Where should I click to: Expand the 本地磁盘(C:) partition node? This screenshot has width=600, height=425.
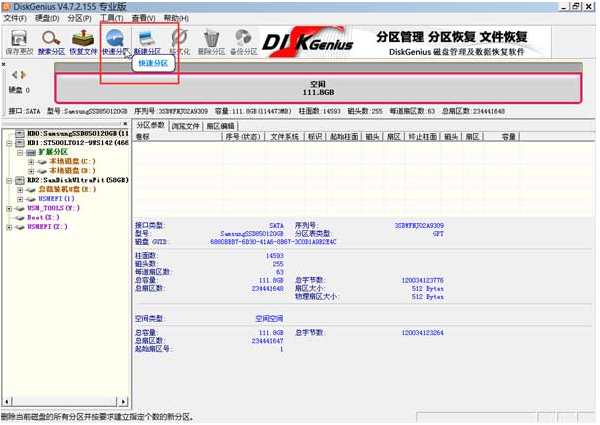pyautogui.click(x=30, y=161)
